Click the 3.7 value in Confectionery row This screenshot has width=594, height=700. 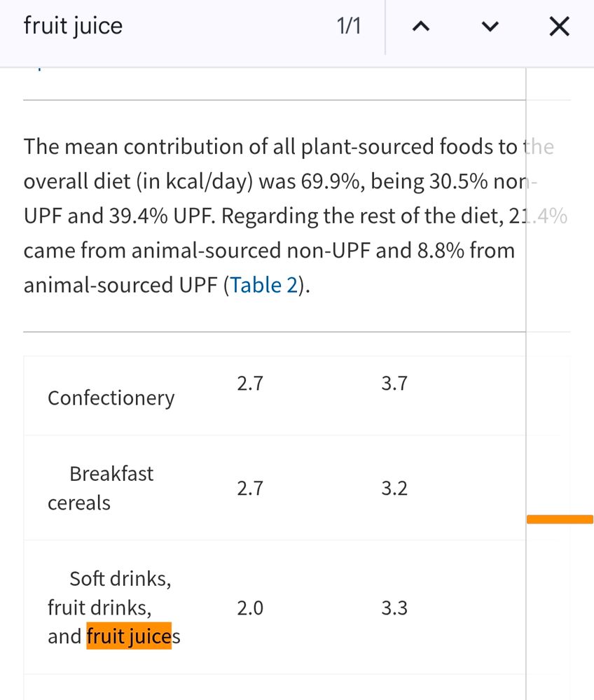coord(394,384)
